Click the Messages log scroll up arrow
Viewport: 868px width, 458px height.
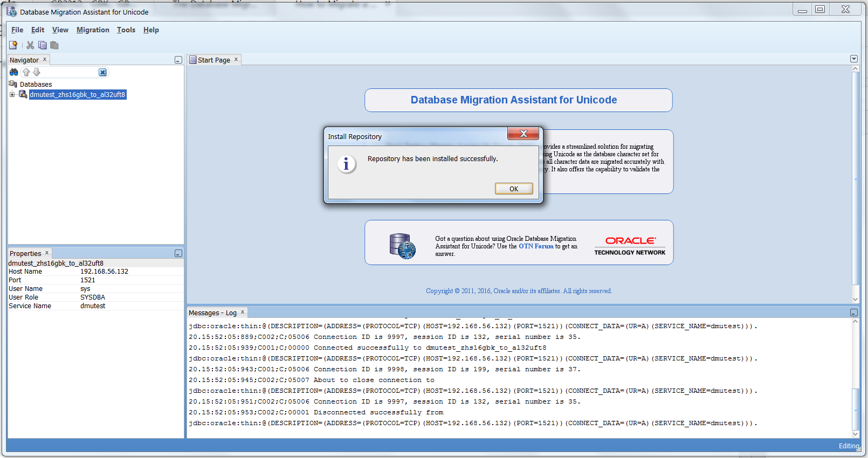855,321
